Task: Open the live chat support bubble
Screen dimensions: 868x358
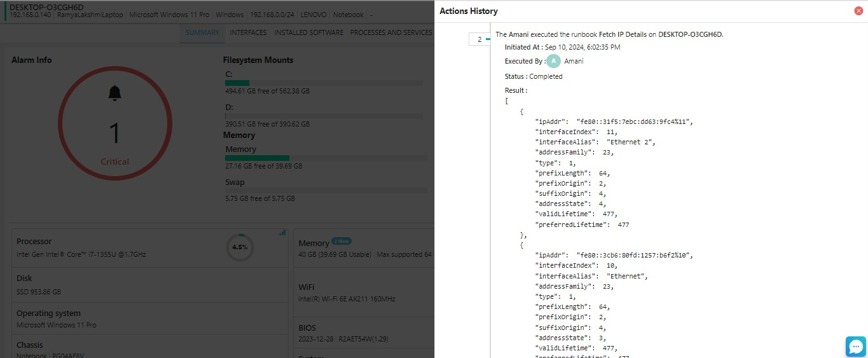Action: 856,347
